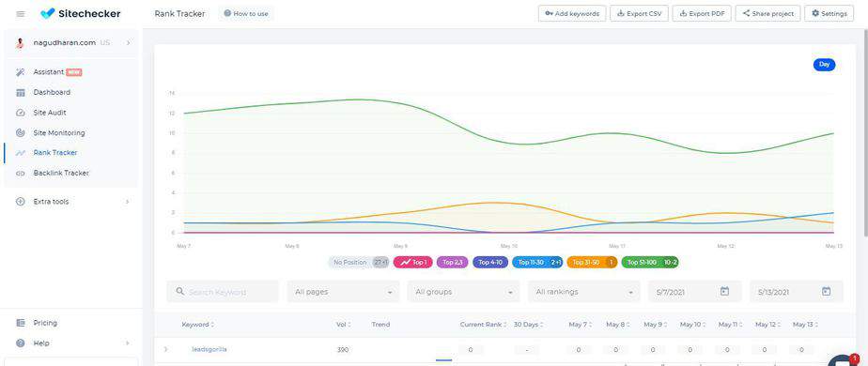Viewport: 868px width, 366px height.
Task: Sort table by Vol column
Action: click(343, 325)
